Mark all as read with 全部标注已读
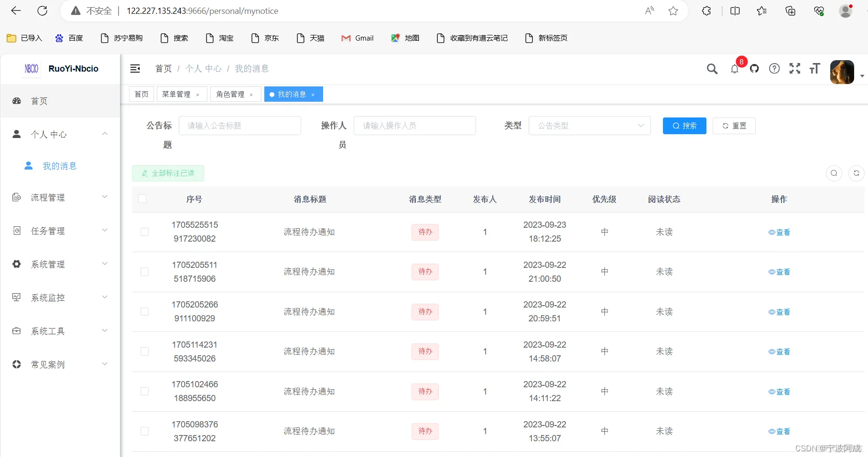Image resolution: width=868 pixels, height=457 pixels. pos(168,173)
